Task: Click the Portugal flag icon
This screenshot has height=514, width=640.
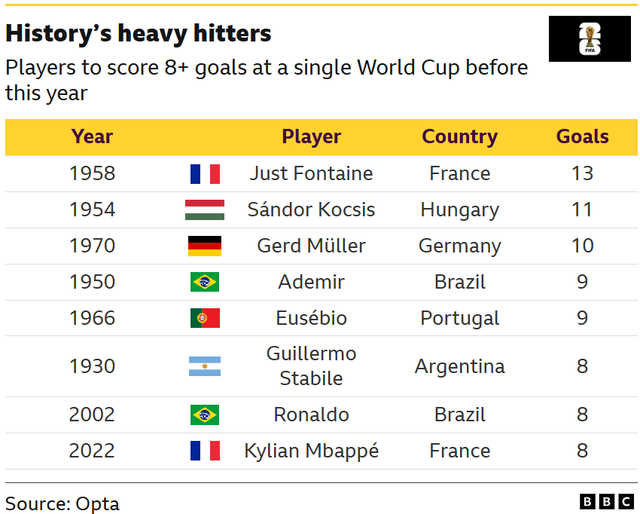Action: [205, 318]
